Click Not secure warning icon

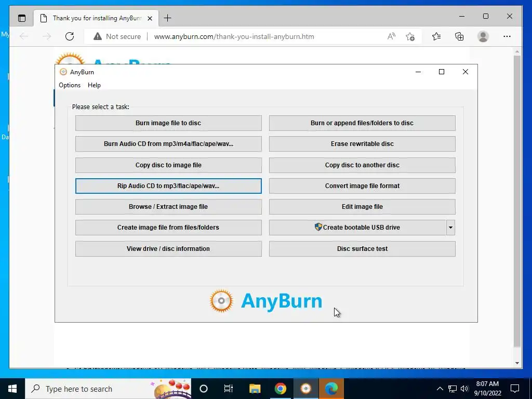click(98, 36)
